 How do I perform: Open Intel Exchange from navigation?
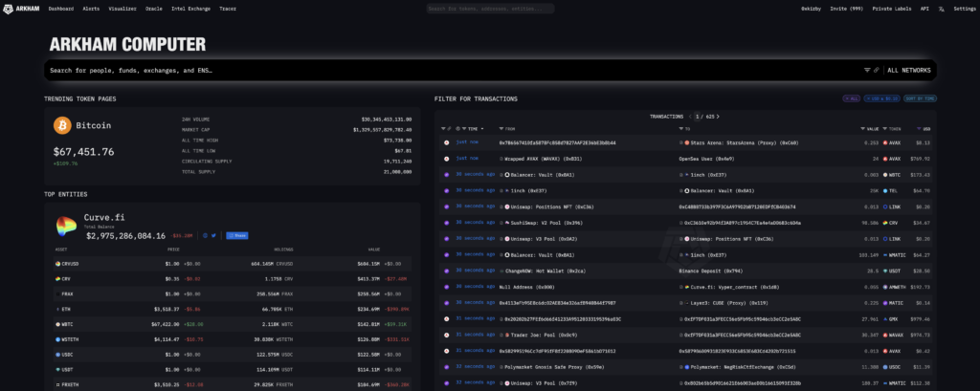pyautogui.click(x=190, y=9)
